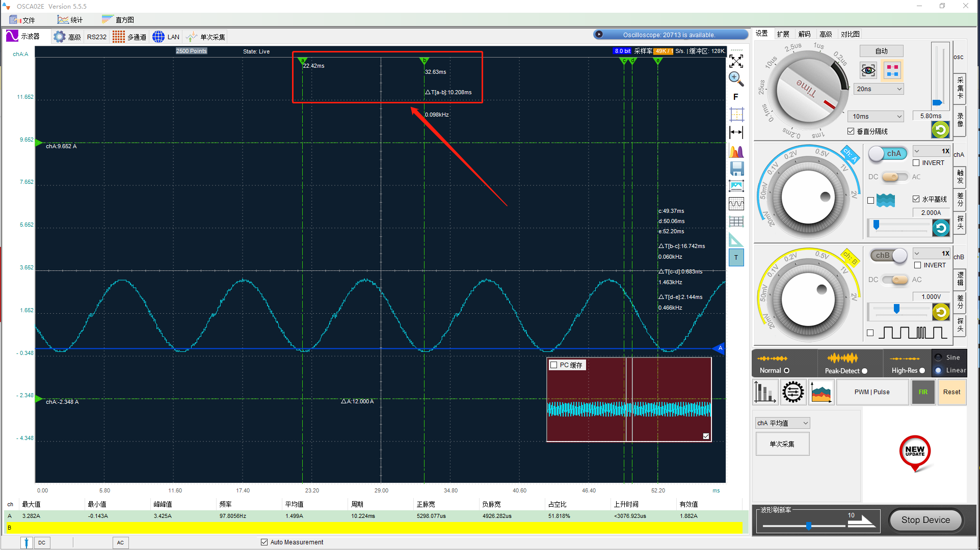Screen dimensions: 980x550
Task: Uncheck the Auto Measurement checkbox
Action: click(264, 542)
